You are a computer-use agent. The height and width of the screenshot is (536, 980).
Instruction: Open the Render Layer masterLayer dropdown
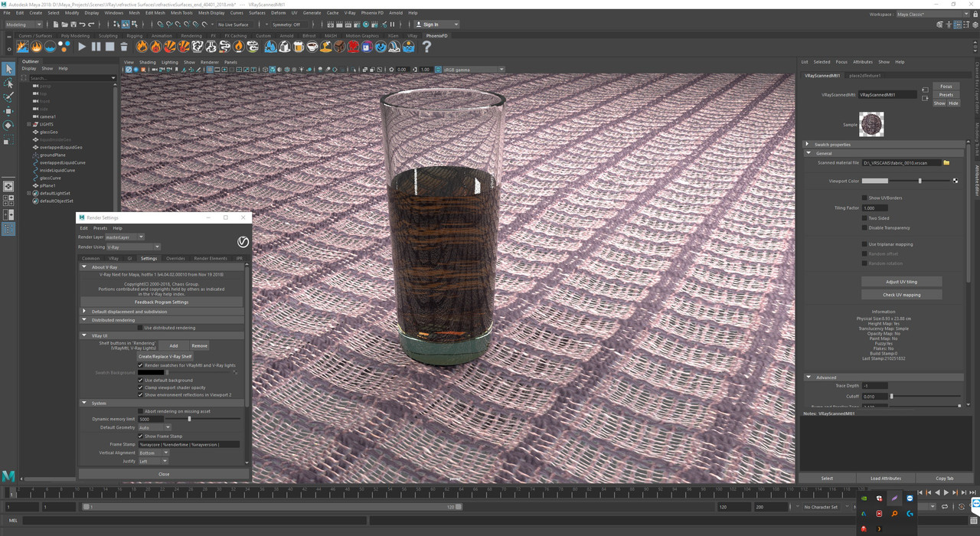tap(124, 237)
